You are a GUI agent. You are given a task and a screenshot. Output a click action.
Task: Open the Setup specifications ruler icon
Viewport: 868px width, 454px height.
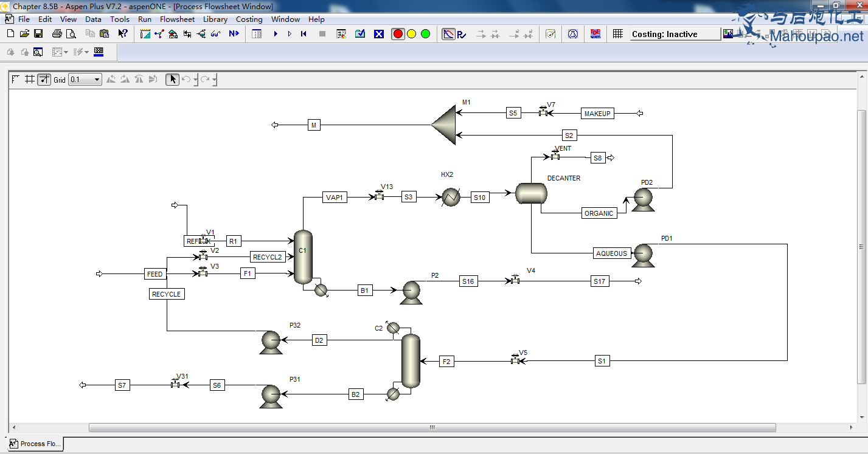pyautogui.click(x=145, y=34)
